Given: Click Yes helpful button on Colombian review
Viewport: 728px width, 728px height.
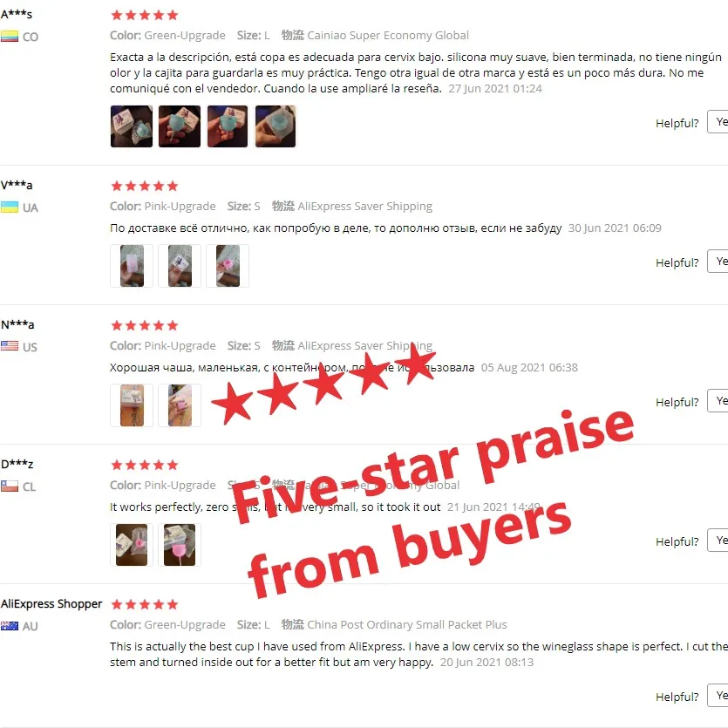Looking at the screenshot, I should tap(718, 122).
